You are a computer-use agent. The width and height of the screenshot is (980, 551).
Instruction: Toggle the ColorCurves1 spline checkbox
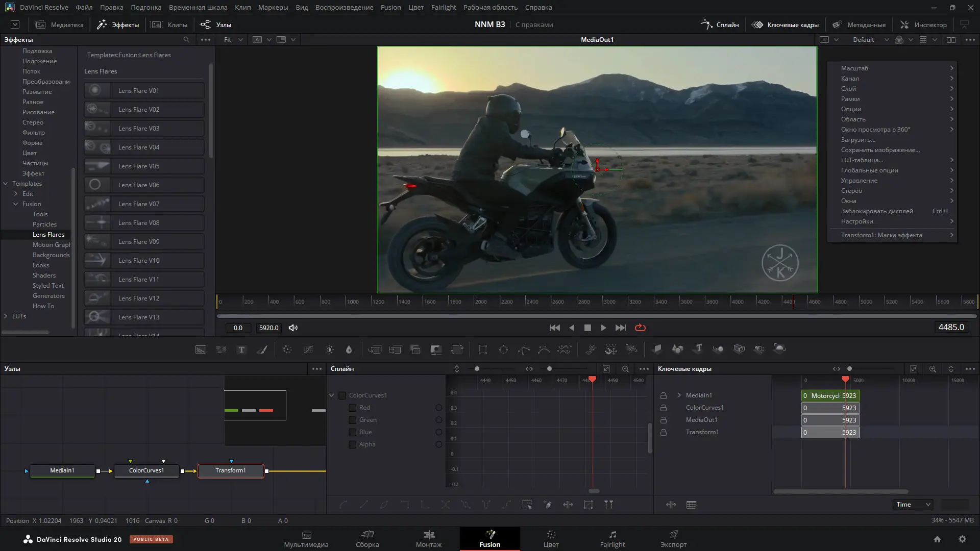click(x=342, y=395)
